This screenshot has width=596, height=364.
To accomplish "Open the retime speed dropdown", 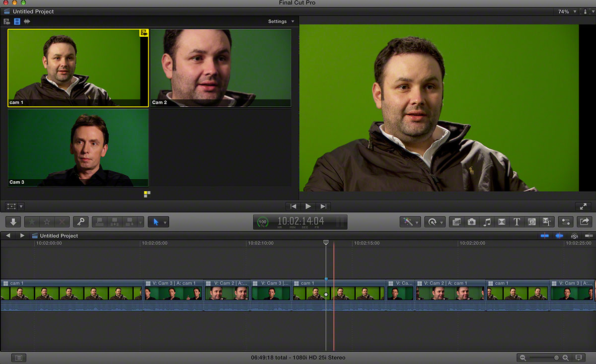I will click(435, 222).
